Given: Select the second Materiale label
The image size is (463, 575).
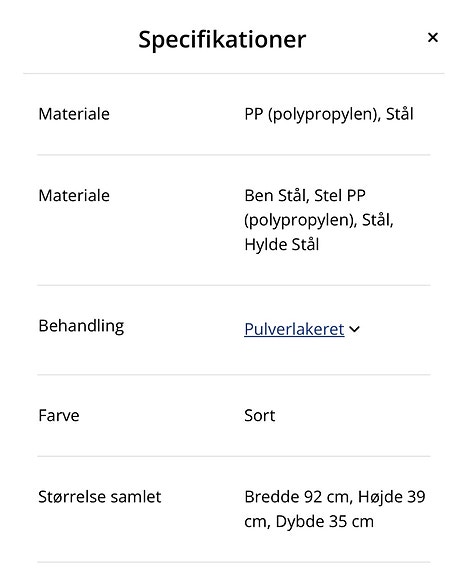Looking at the screenshot, I should click(74, 195).
